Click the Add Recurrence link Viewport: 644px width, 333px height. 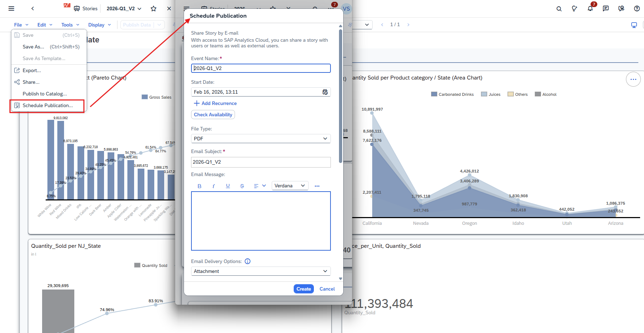tap(215, 103)
